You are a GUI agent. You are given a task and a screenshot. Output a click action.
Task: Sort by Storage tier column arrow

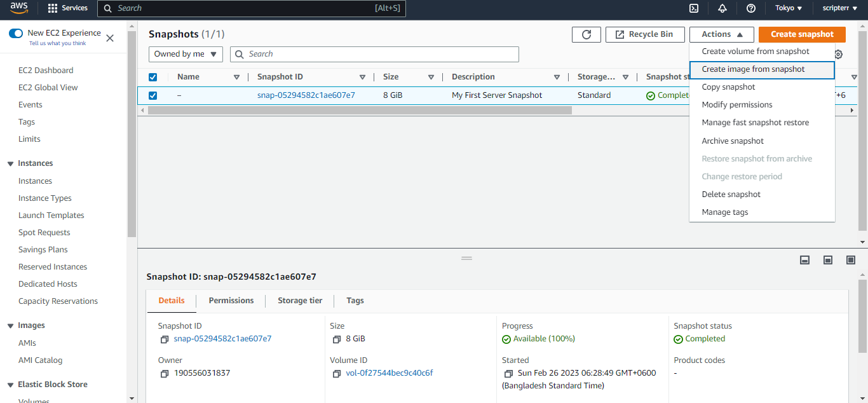[x=626, y=78]
